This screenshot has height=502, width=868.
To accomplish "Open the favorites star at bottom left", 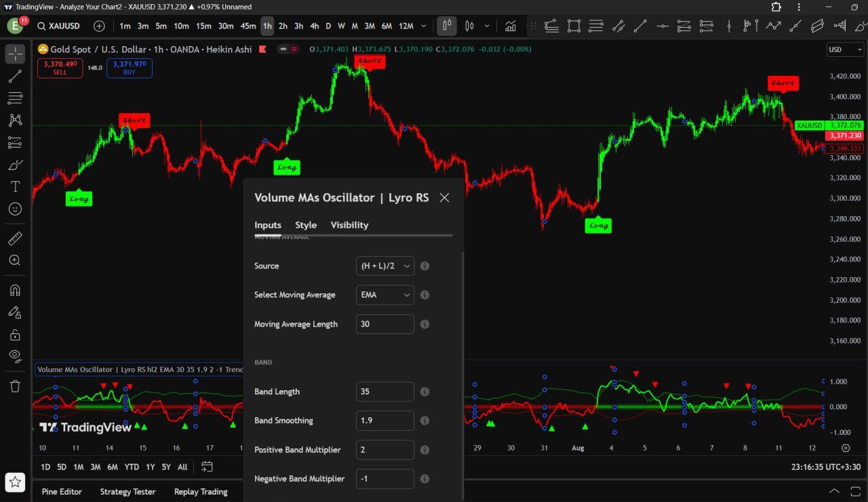I will click(15, 482).
